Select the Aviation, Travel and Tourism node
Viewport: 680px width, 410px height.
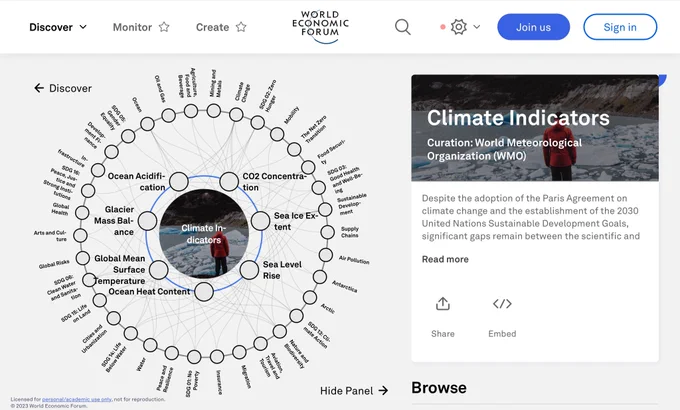260,344
